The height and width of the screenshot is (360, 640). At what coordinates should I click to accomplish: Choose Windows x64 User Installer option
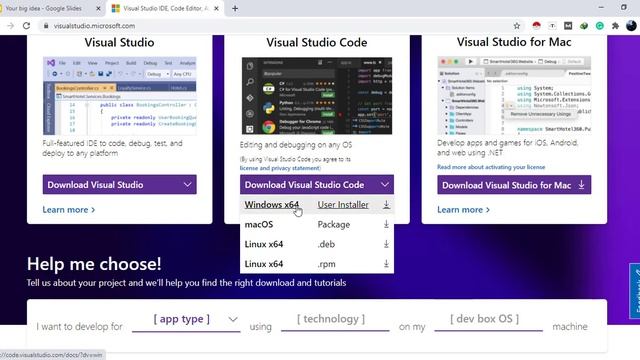(x=317, y=204)
